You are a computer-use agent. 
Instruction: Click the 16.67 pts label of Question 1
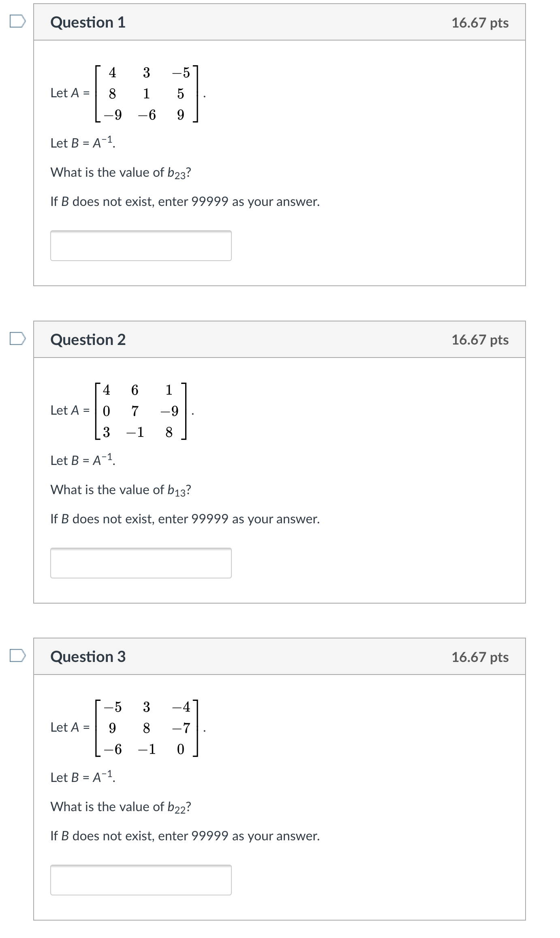tap(480, 23)
